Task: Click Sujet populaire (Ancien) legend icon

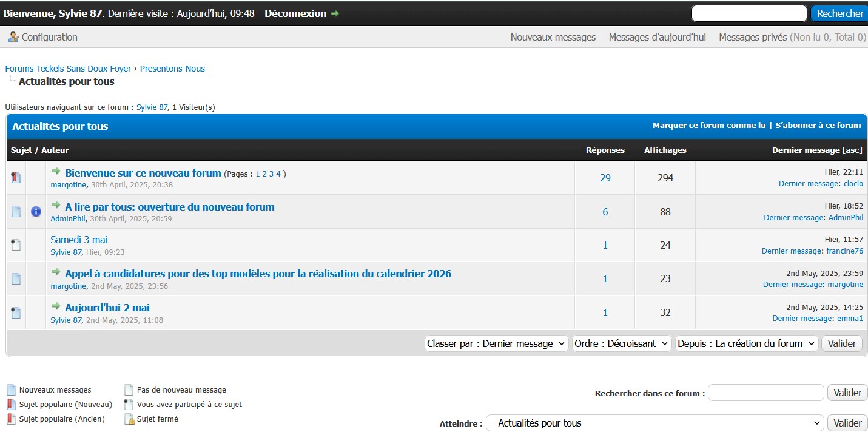Action: point(11,419)
